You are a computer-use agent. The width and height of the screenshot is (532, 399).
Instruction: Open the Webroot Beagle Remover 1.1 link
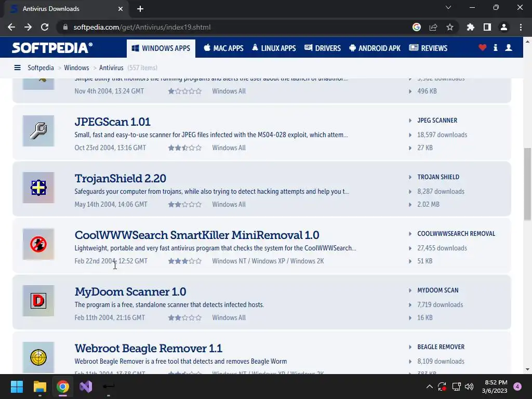pos(148,349)
